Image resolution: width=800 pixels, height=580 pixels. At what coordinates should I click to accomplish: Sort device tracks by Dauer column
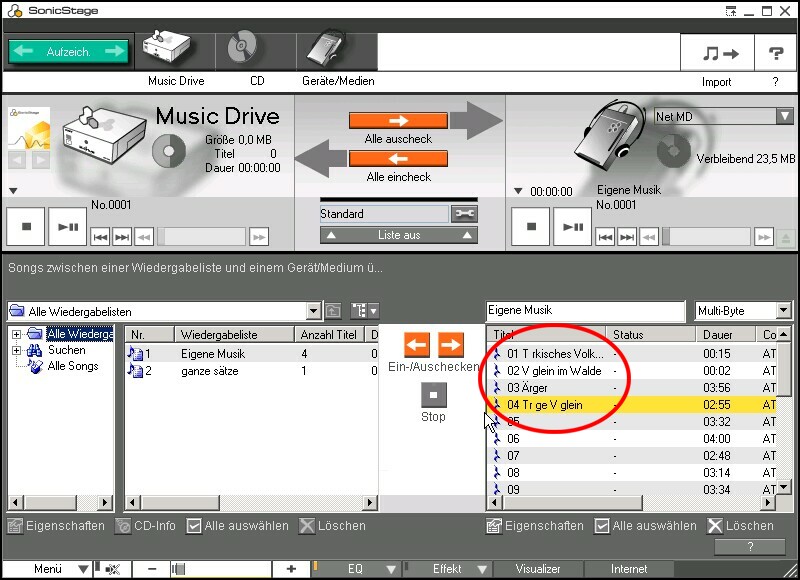(x=725, y=335)
